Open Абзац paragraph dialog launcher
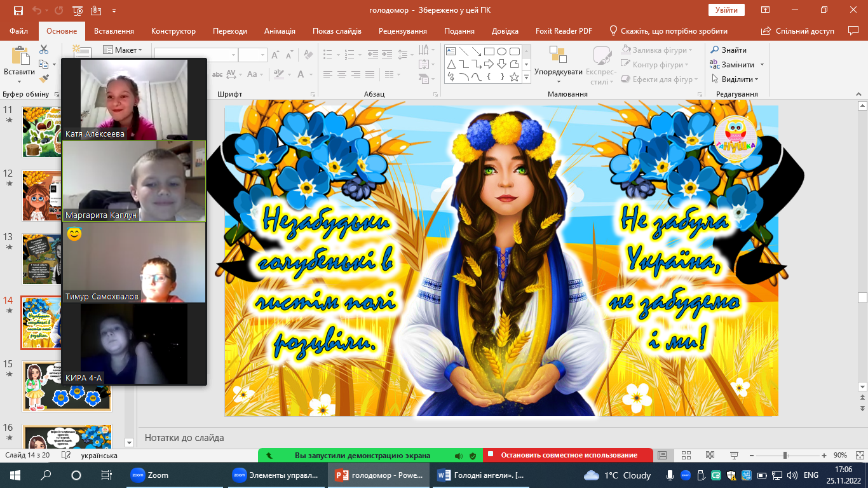Screen dimensions: 868x488 click(x=435, y=94)
